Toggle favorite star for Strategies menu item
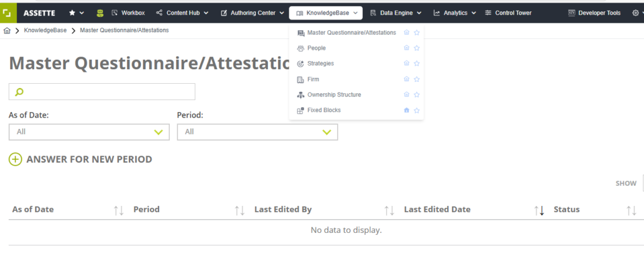The width and height of the screenshot is (644, 255). tap(416, 64)
